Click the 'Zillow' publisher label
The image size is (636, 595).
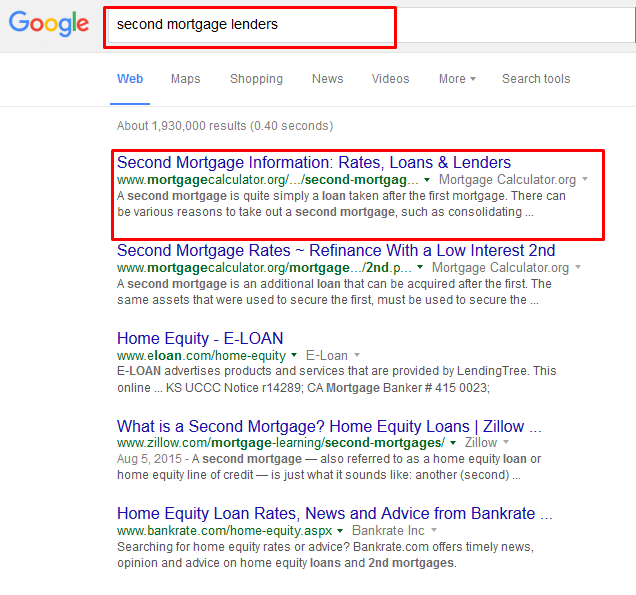pos(481,442)
